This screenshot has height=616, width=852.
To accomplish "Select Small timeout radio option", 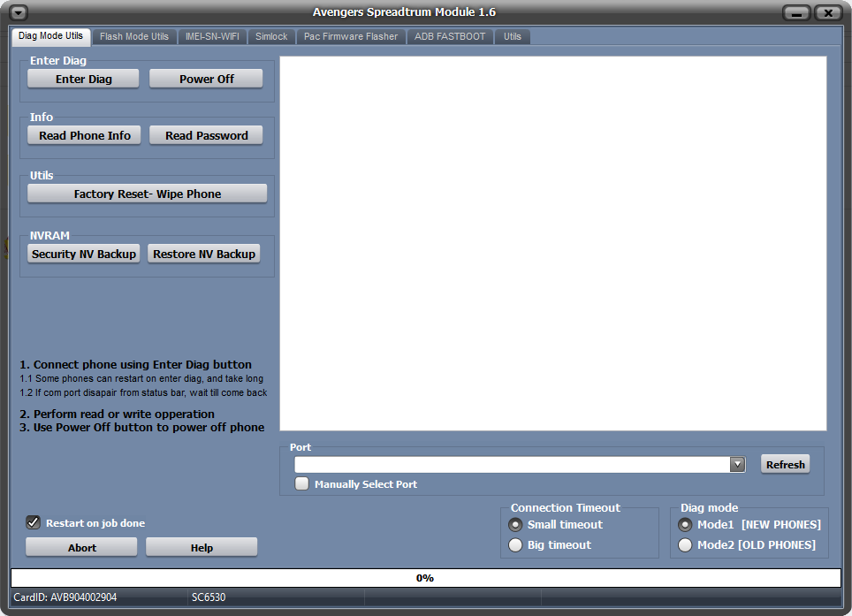I will pos(515,525).
